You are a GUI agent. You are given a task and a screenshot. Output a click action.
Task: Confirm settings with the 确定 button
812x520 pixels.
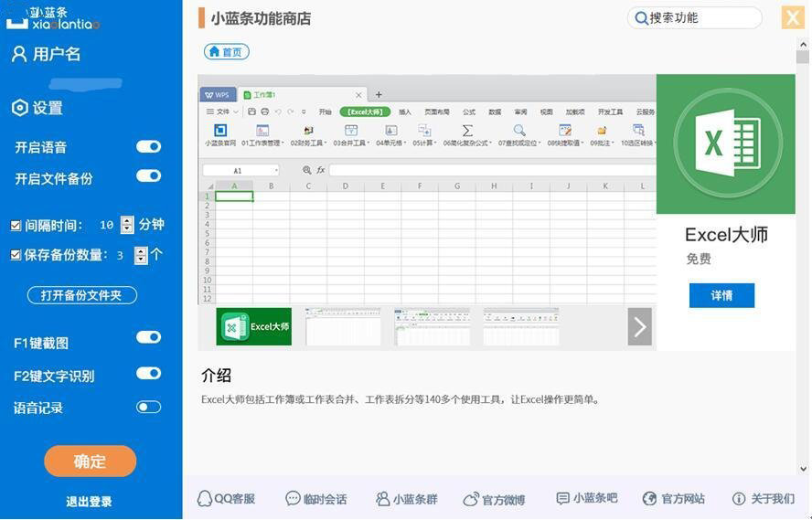91,461
